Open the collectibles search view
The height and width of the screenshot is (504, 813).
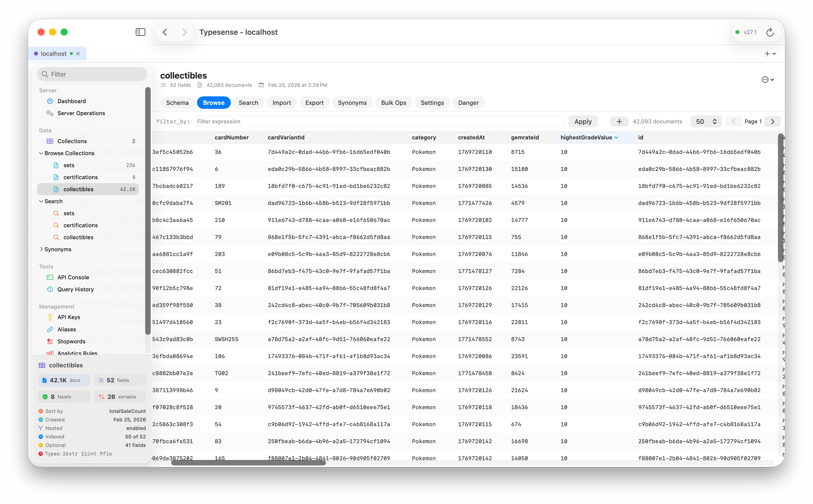(78, 237)
